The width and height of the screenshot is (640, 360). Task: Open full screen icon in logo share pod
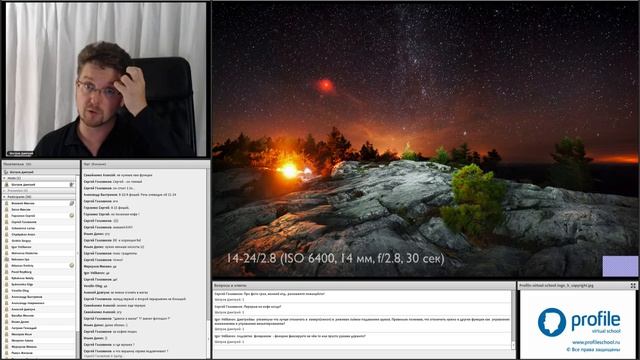click(633, 286)
